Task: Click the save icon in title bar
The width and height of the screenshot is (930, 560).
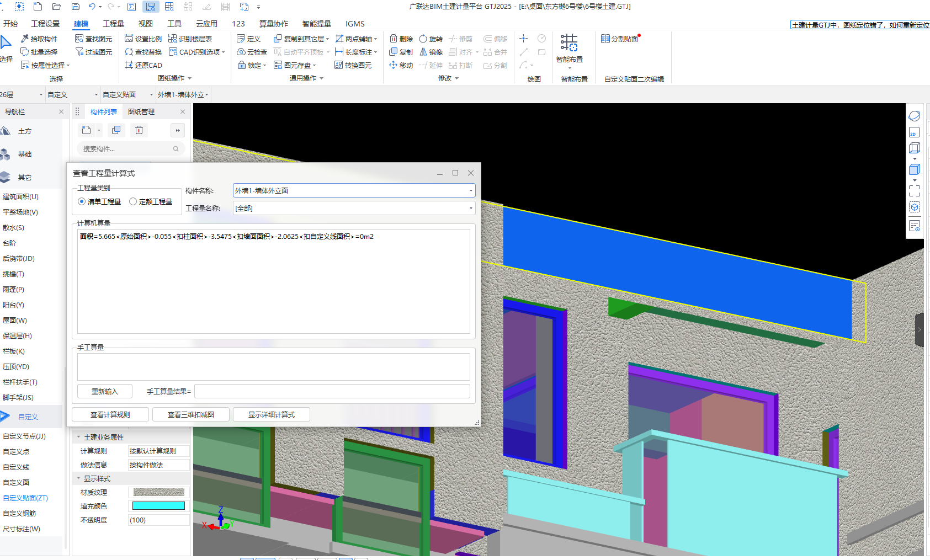Action: point(76,7)
